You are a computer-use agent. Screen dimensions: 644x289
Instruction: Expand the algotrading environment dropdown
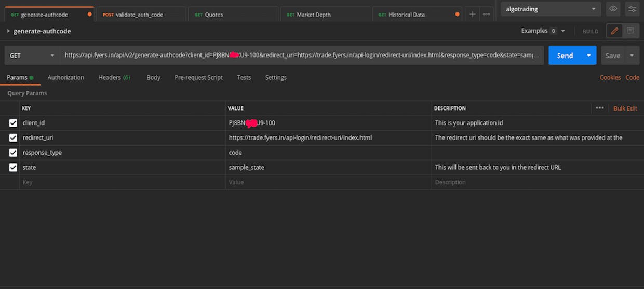click(551, 9)
